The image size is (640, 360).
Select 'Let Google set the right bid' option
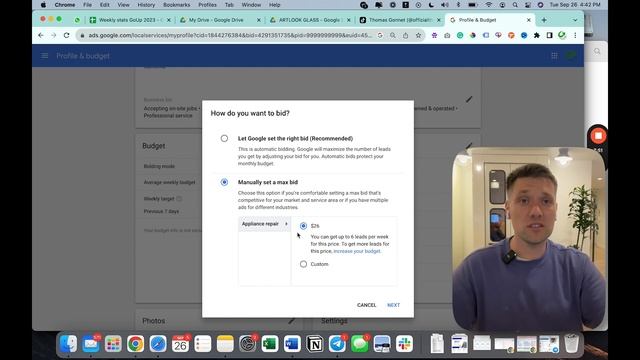pyautogui.click(x=224, y=138)
